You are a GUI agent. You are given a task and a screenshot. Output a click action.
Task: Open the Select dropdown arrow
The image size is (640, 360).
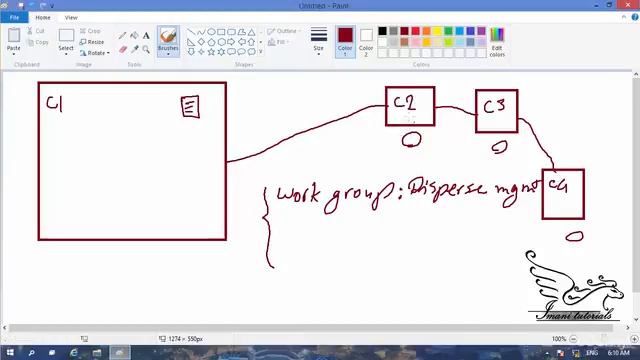tap(66, 54)
